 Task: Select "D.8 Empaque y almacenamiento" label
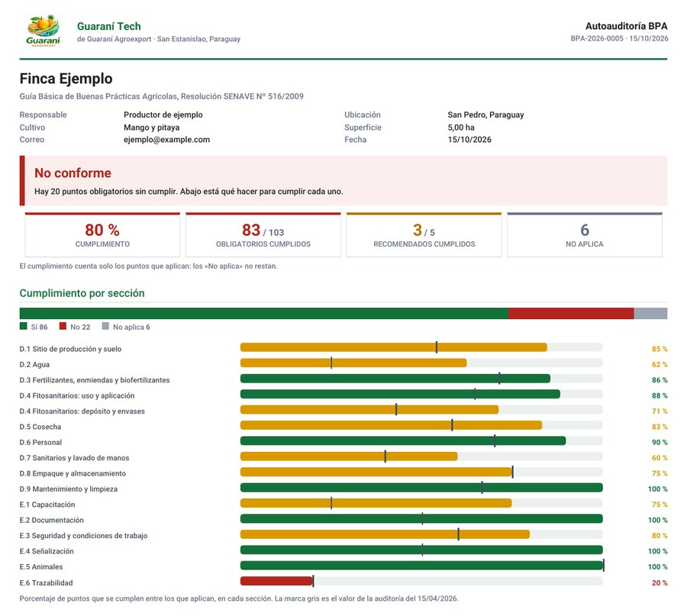coord(73,473)
